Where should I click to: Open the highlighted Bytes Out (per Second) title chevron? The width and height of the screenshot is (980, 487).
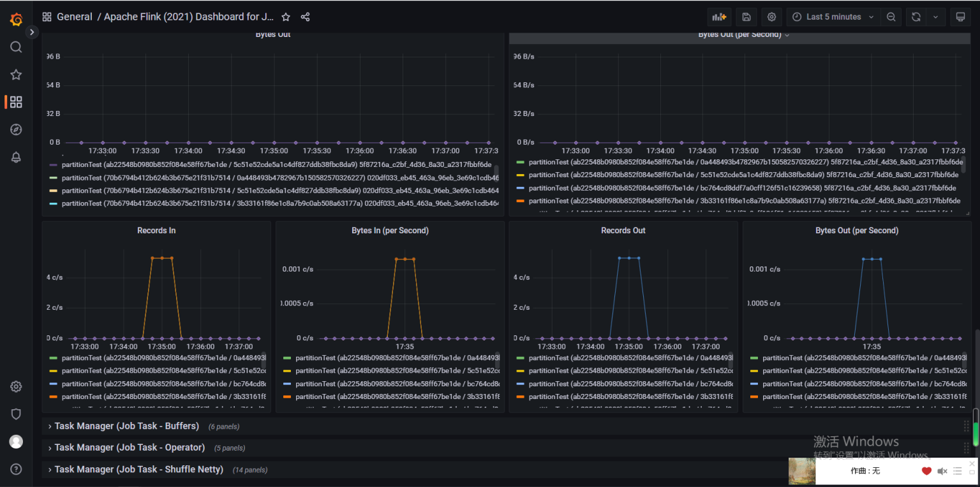coord(787,35)
